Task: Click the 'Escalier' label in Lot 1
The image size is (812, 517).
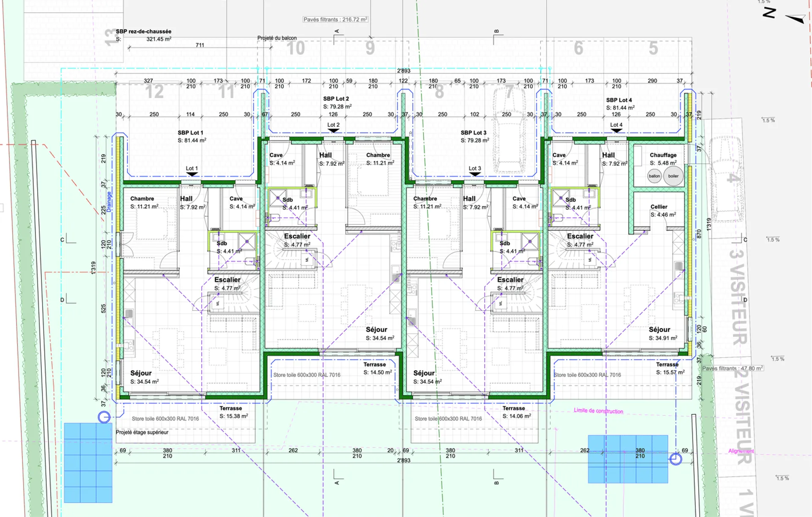Action: point(227,280)
